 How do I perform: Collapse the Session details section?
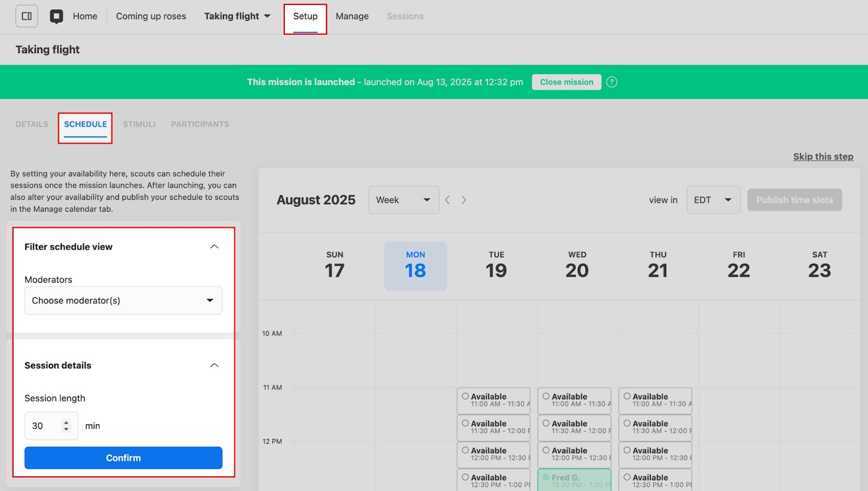point(214,365)
